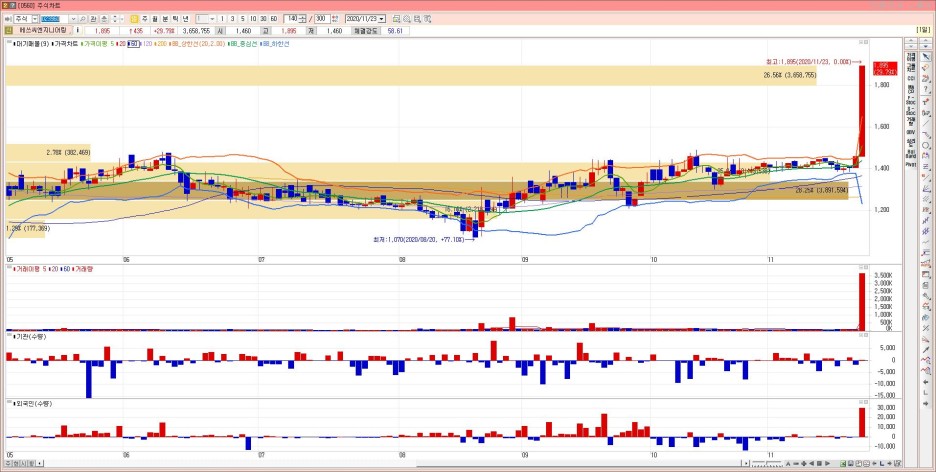This screenshot has height=472, width=936.
Task: Click the question mark help tool
Action: (925, 90)
